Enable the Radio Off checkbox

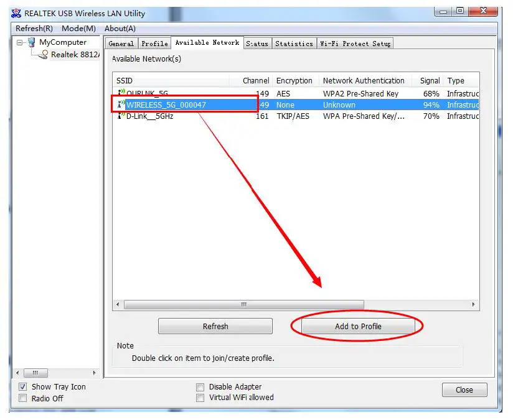point(22,398)
